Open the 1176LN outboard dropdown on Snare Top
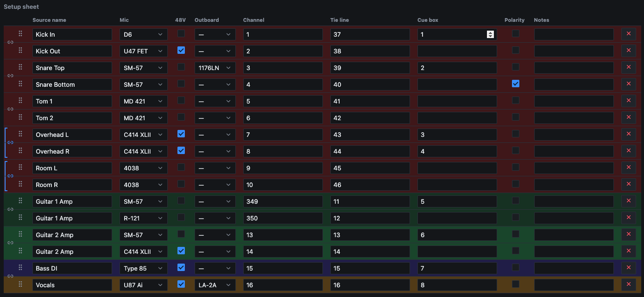The height and width of the screenshot is (297, 644). (215, 68)
